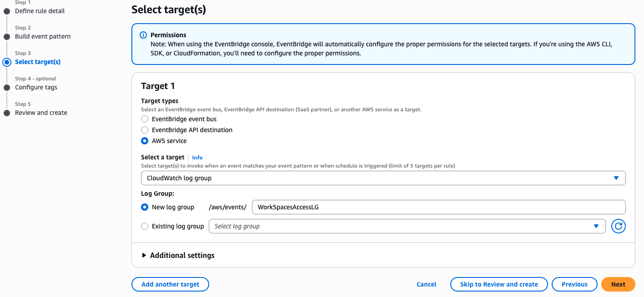
Task: Click the refresh log groups icon
Action: [619, 226]
